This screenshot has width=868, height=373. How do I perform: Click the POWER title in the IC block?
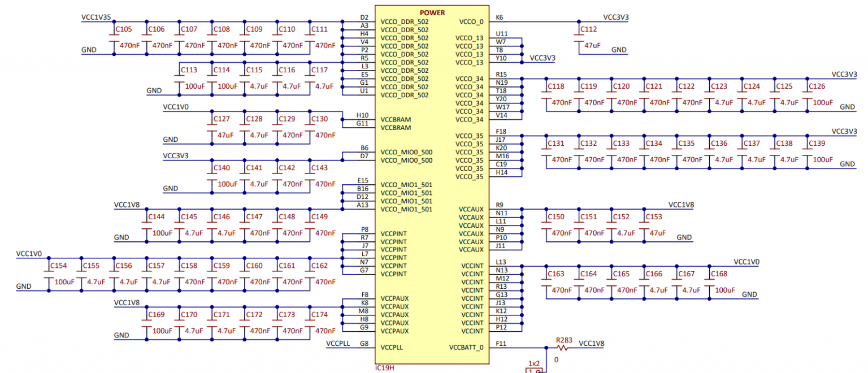pyautogui.click(x=432, y=12)
